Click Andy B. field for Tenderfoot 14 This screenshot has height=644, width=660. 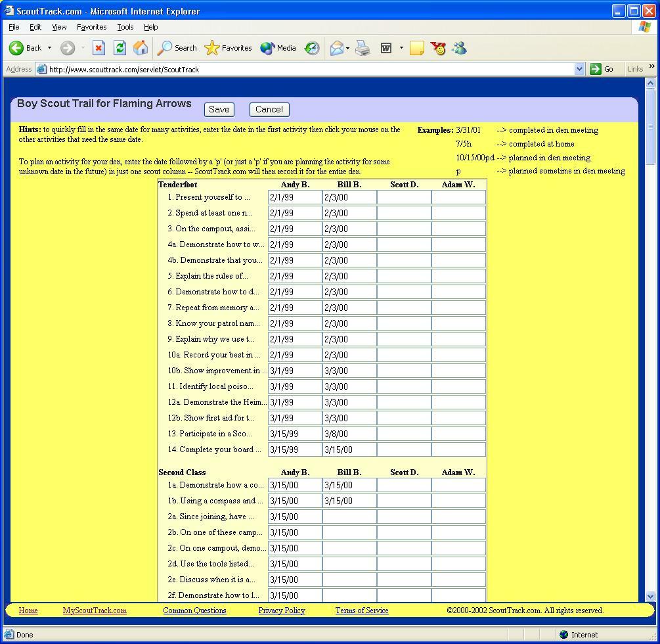point(295,449)
